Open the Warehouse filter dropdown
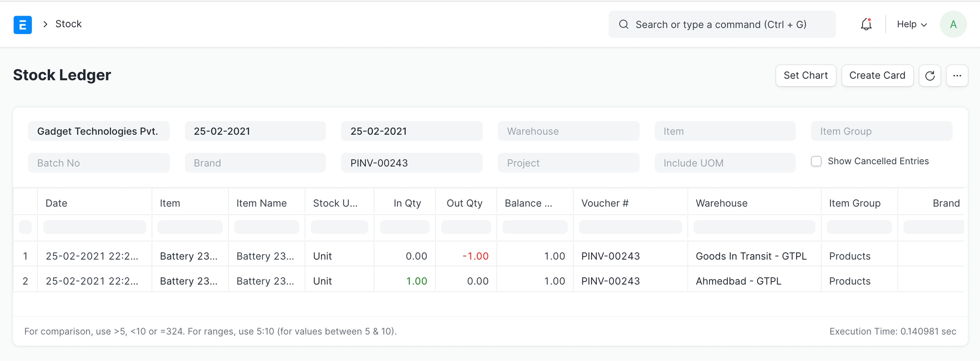Image resolution: width=980 pixels, height=361 pixels. coord(568,131)
